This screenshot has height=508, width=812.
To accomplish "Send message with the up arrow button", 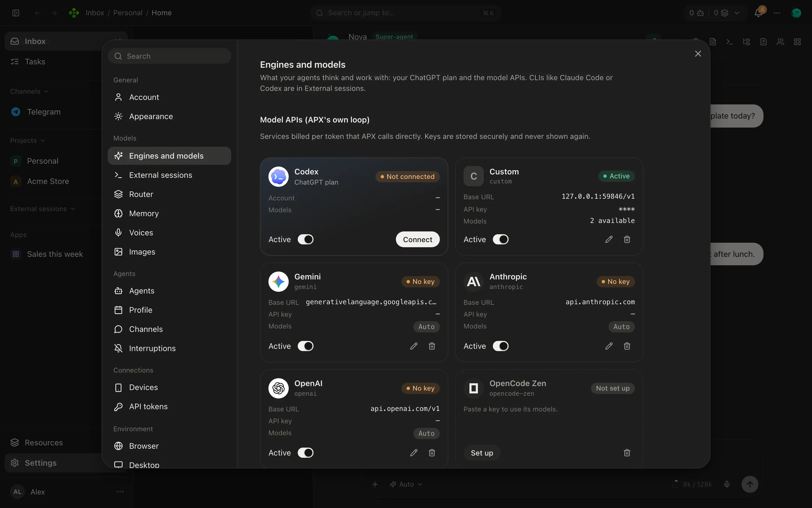I will point(750,484).
